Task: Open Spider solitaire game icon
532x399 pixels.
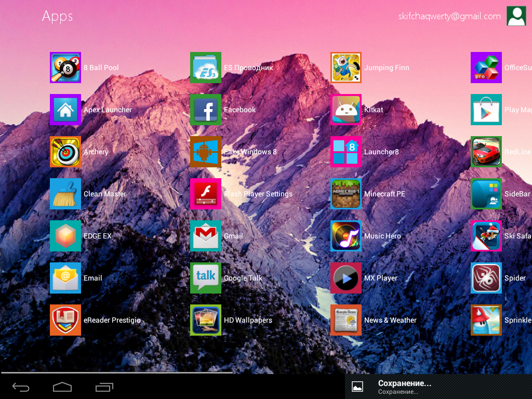Action: pos(486,278)
